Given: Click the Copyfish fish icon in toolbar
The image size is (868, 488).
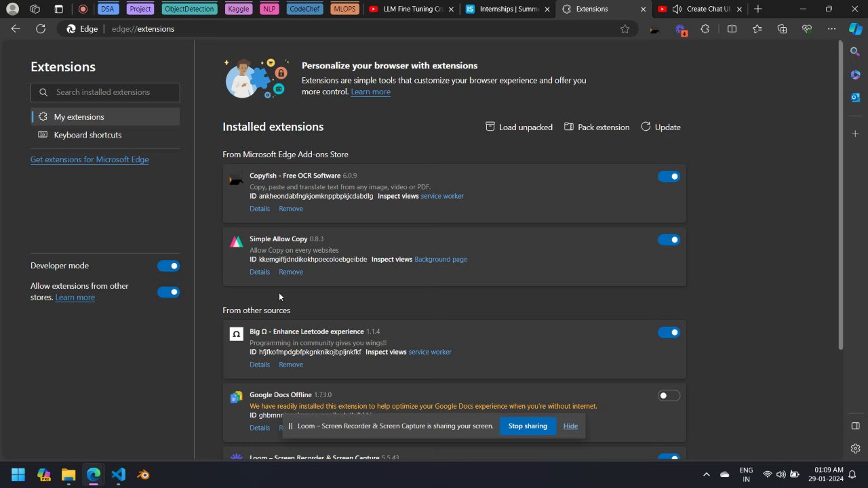Looking at the screenshot, I should click(x=654, y=29).
